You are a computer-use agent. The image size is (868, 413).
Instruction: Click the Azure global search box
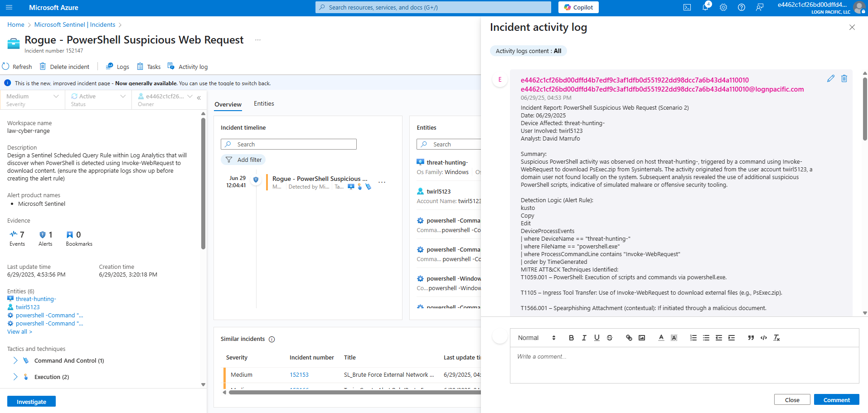[x=433, y=7]
